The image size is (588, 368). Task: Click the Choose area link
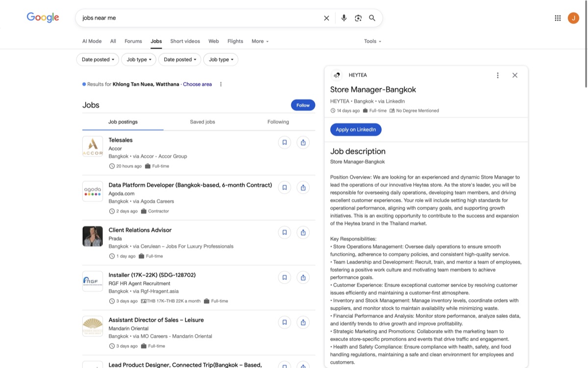coord(197,84)
